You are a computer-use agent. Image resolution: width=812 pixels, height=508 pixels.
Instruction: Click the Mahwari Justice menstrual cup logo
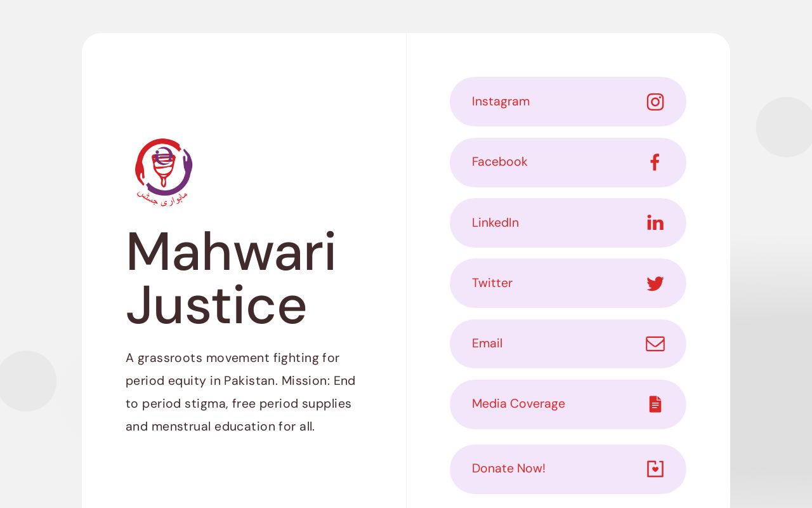[164, 171]
